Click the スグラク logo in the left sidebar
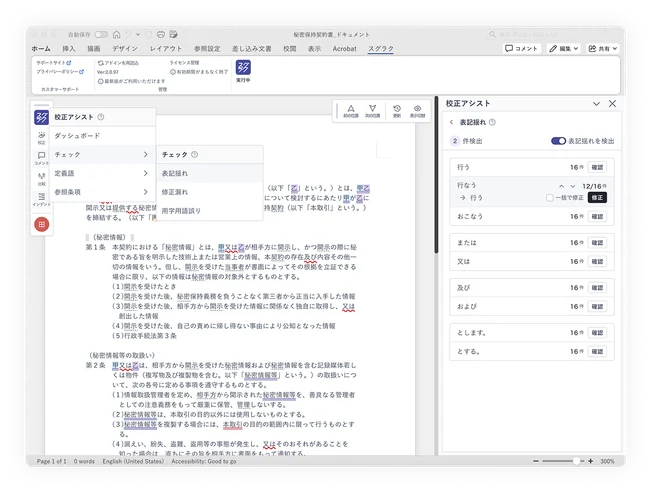The image size is (652, 493). point(42,117)
